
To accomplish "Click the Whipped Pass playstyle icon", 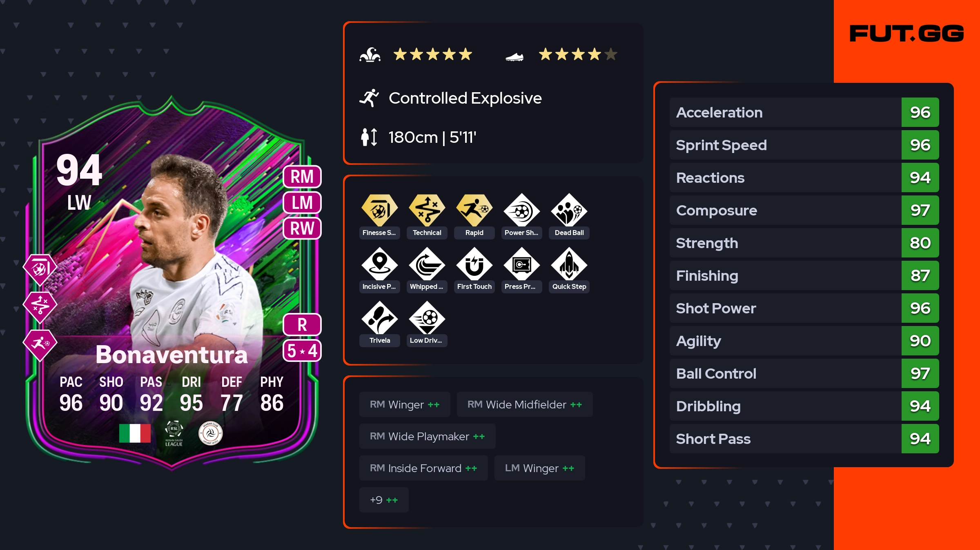I will [x=427, y=264].
